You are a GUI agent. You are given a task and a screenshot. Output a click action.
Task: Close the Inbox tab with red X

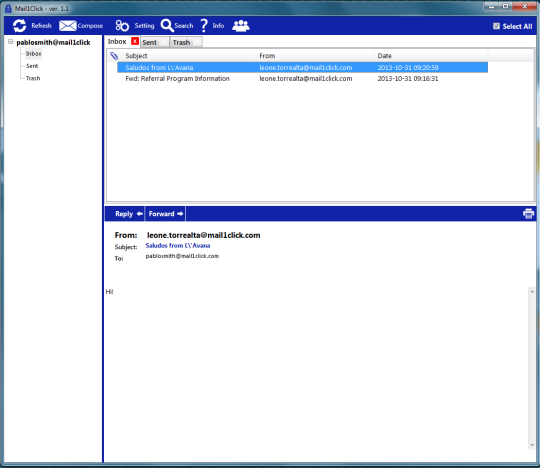[135, 41]
